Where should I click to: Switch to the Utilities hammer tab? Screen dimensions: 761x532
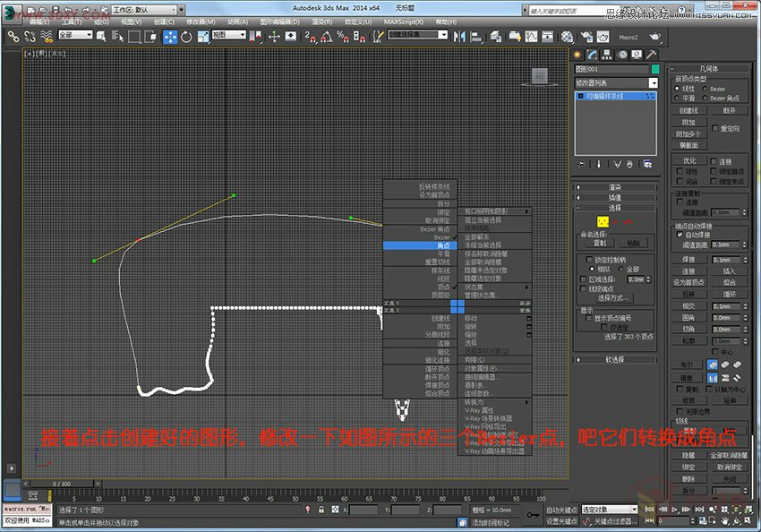click(651, 55)
